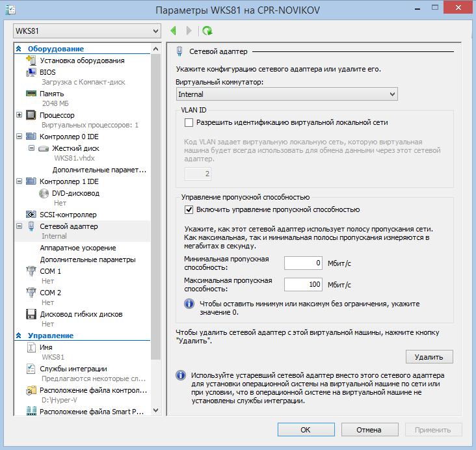Expand the Процессор tree node
The height and width of the screenshot is (450, 476).
18,115
